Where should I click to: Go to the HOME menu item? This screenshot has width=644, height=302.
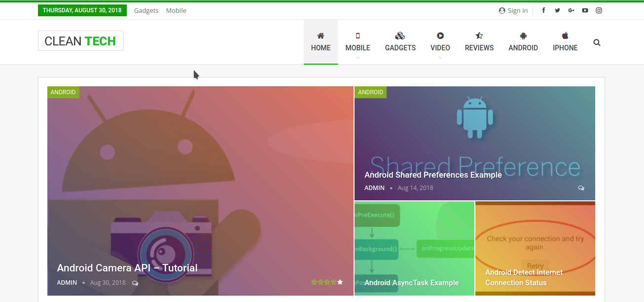coord(321,48)
